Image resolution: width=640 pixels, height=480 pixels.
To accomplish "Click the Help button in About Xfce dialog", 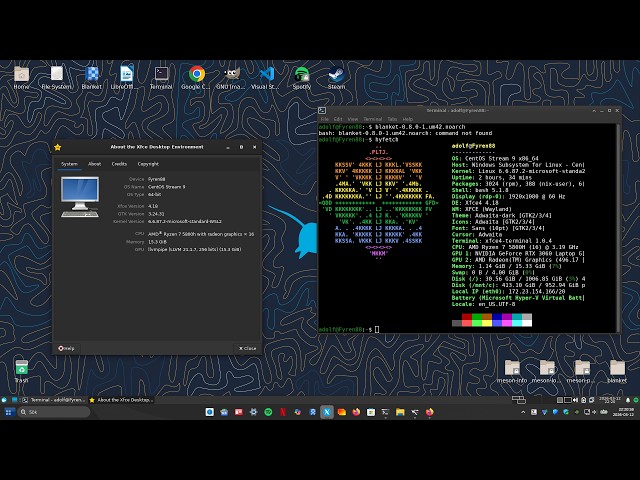I will pyautogui.click(x=67, y=348).
